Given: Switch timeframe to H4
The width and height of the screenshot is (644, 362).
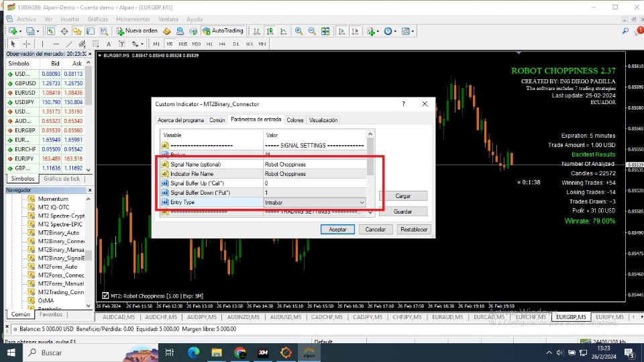Looking at the screenshot, I should pyautogui.click(x=222, y=44).
